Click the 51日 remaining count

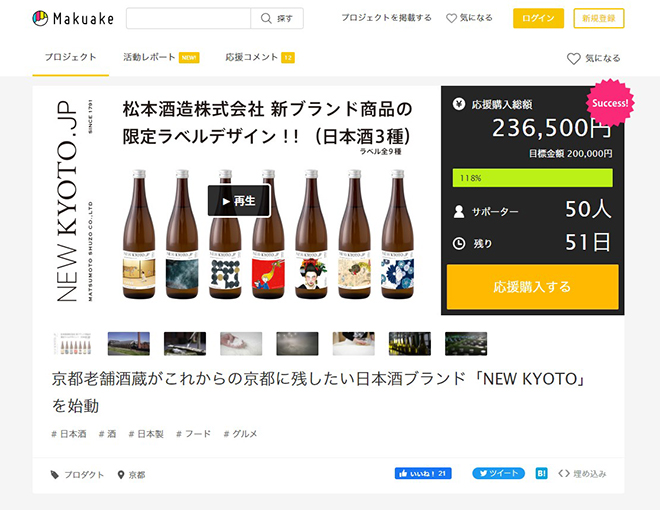pos(588,242)
